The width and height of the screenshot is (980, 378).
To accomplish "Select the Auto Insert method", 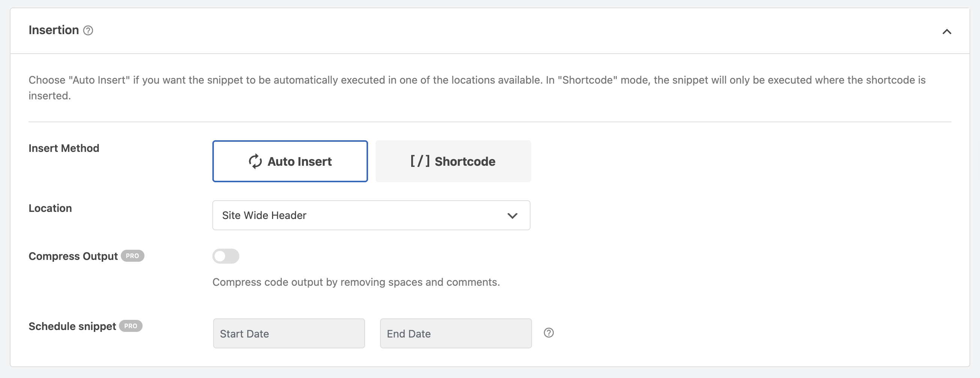I will click(290, 161).
